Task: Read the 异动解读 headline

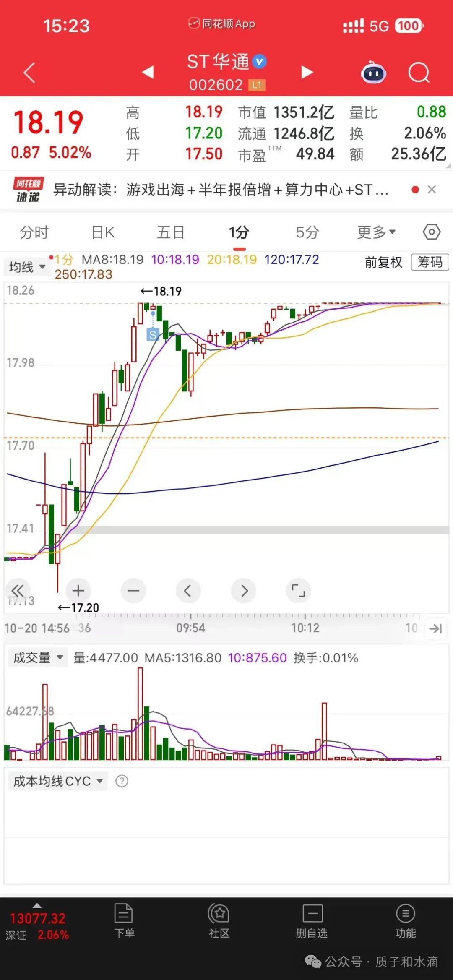Action: (221, 190)
